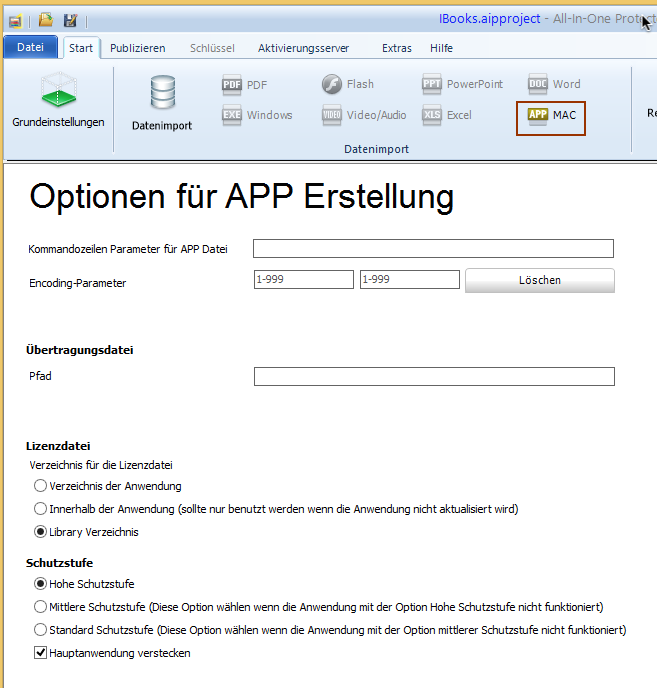Select 'Innerhalb der Anwendung' license option
This screenshot has height=688, width=657.
41,509
